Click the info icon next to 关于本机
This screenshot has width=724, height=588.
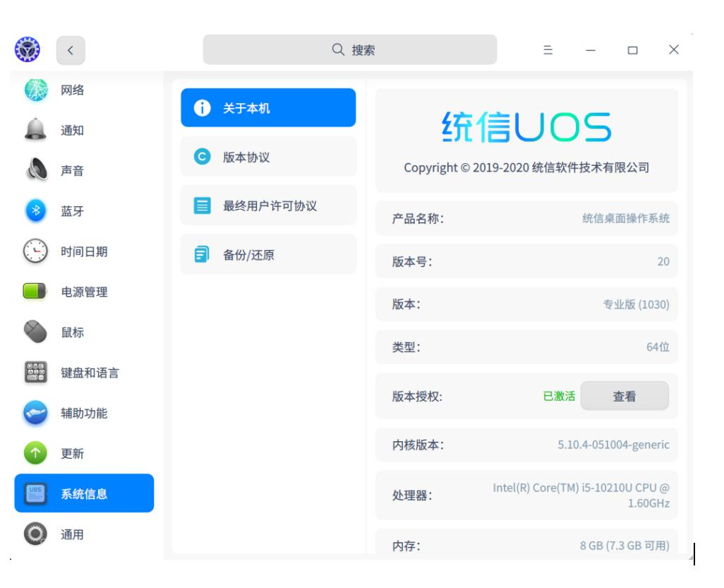[x=202, y=107]
